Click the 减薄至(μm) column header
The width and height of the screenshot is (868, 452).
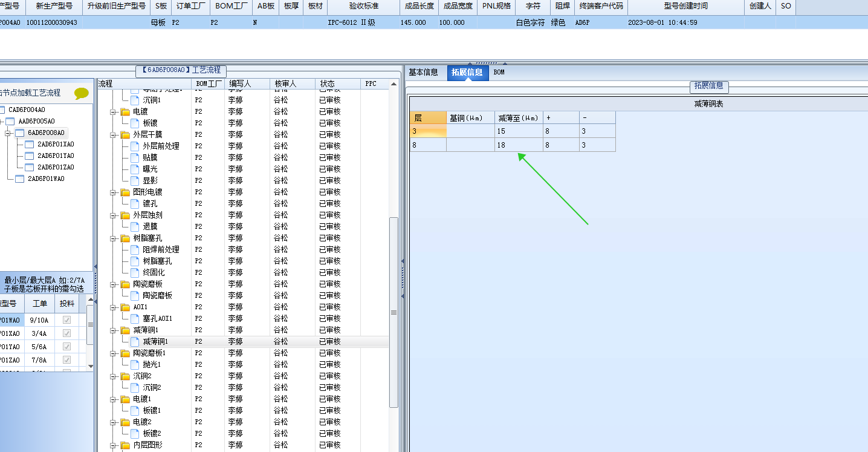(x=518, y=117)
